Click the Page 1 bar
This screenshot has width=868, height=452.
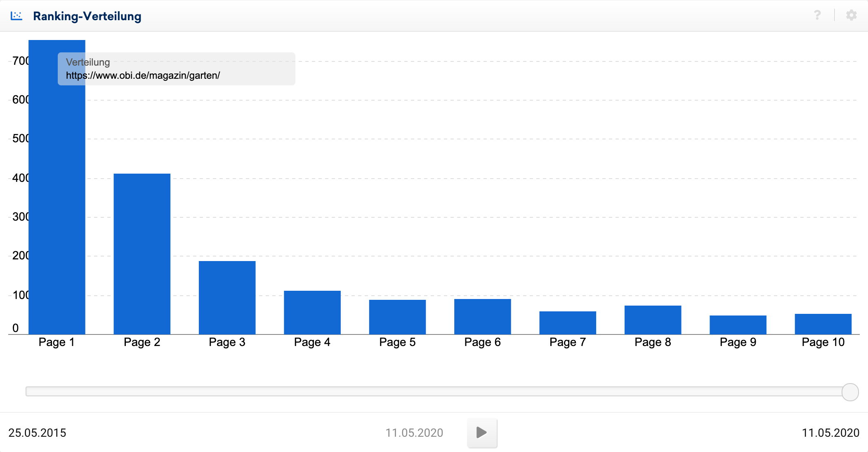57,206
